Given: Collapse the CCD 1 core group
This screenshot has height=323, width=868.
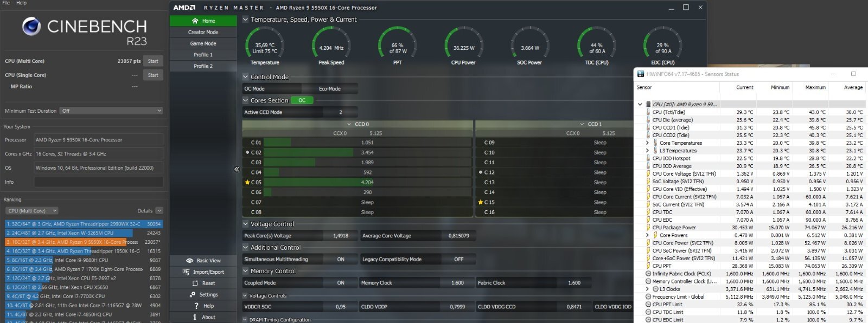Looking at the screenshot, I should [582, 124].
